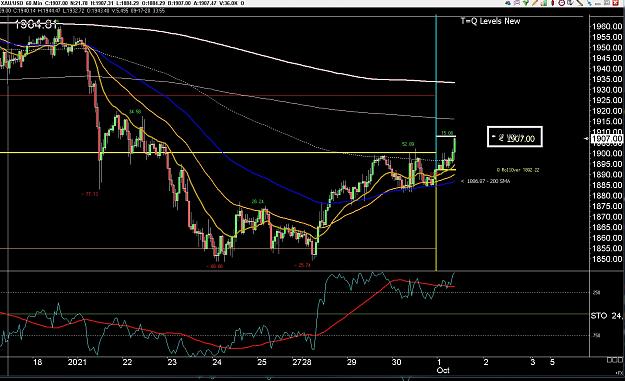The image size is (625, 381).
Task: Click the boxed 1907.00 price annotation
Action: point(515,137)
